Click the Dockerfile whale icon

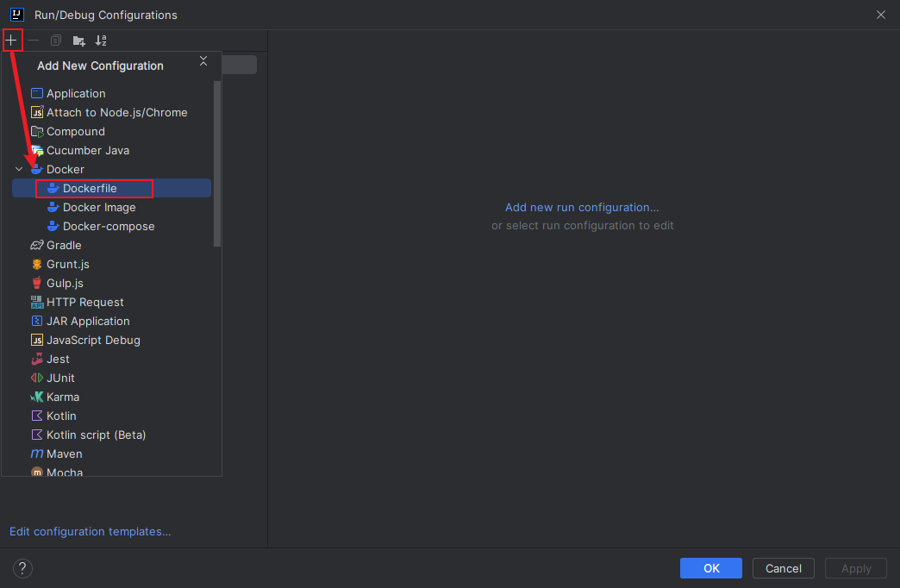(x=53, y=188)
